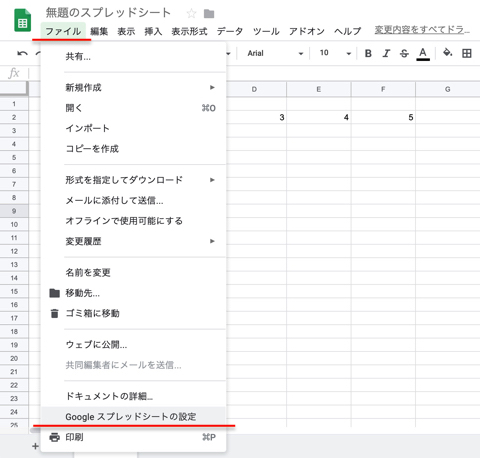The width and height of the screenshot is (480, 458).
Task: Click the printer icon next to 印刷
Action: 54,437
